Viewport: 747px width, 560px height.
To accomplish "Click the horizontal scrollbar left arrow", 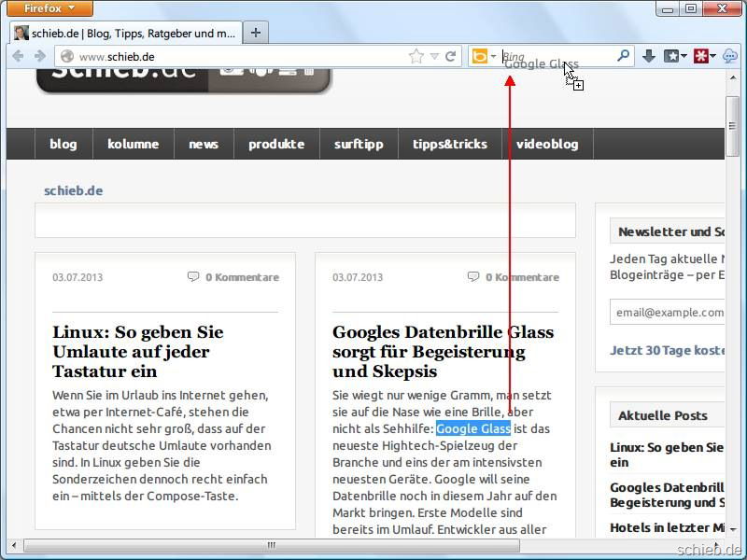I will [14, 545].
